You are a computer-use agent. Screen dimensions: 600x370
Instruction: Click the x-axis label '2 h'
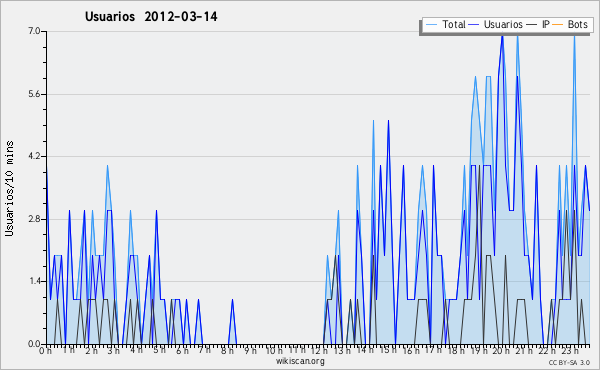[91, 351]
